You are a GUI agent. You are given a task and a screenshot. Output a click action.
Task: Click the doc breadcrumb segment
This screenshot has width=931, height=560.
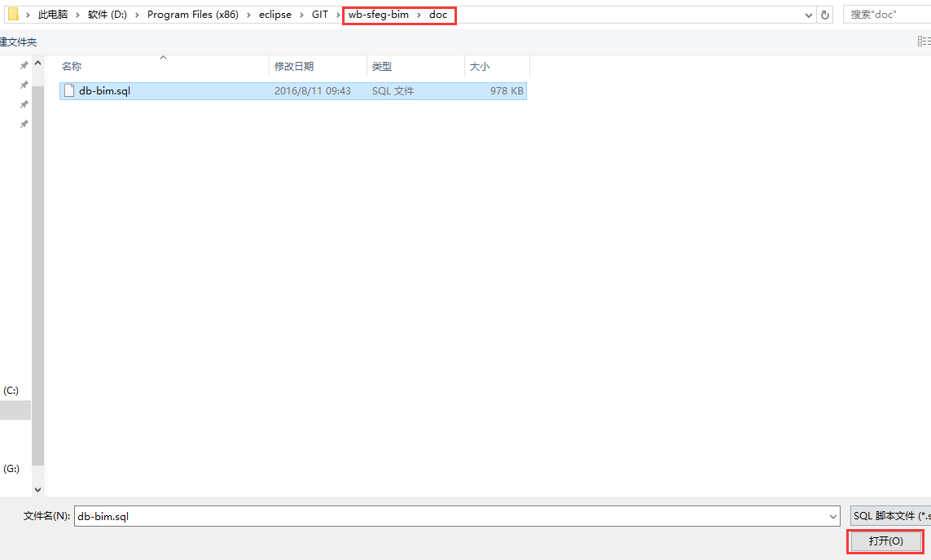tap(438, 15)
